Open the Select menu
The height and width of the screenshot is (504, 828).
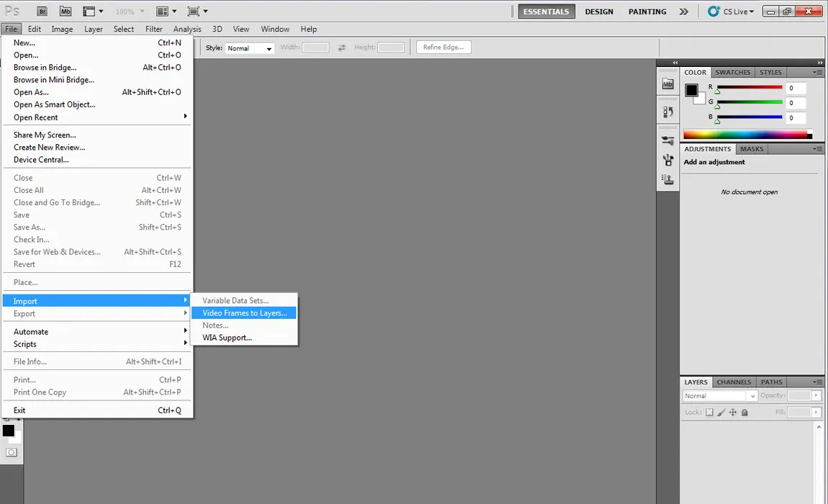point(124,29)
